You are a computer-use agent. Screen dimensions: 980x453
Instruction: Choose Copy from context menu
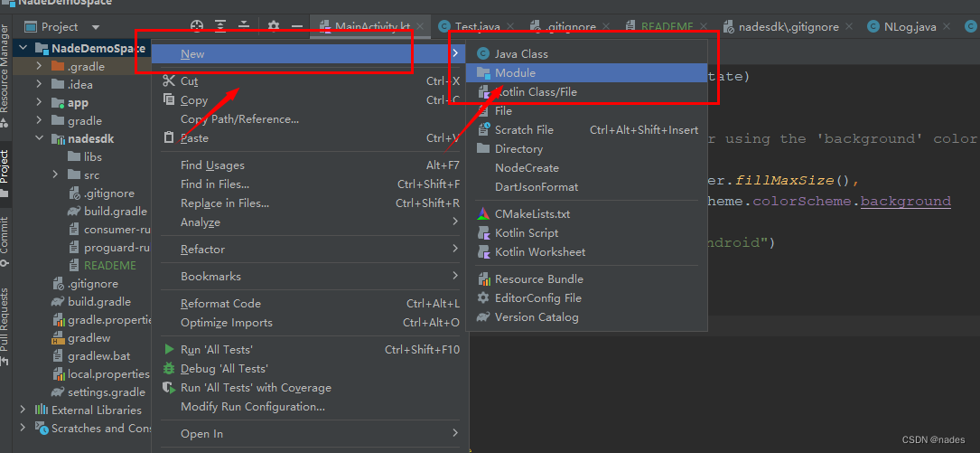[310, 100]
